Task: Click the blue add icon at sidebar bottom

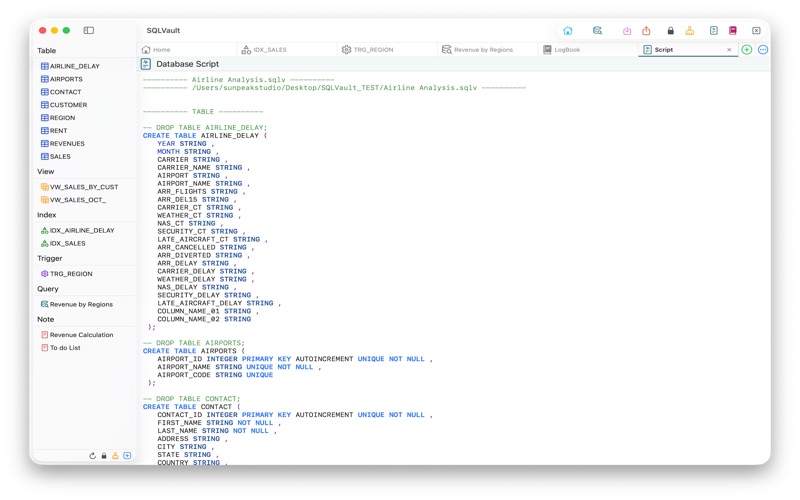Action: [127, 456]
